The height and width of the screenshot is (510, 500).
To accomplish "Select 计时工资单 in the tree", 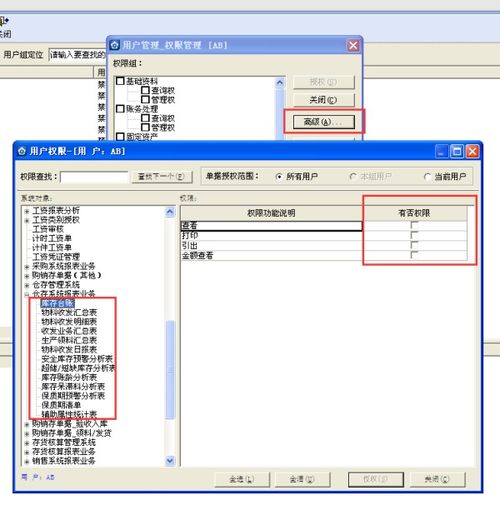I will coord(52,239).
